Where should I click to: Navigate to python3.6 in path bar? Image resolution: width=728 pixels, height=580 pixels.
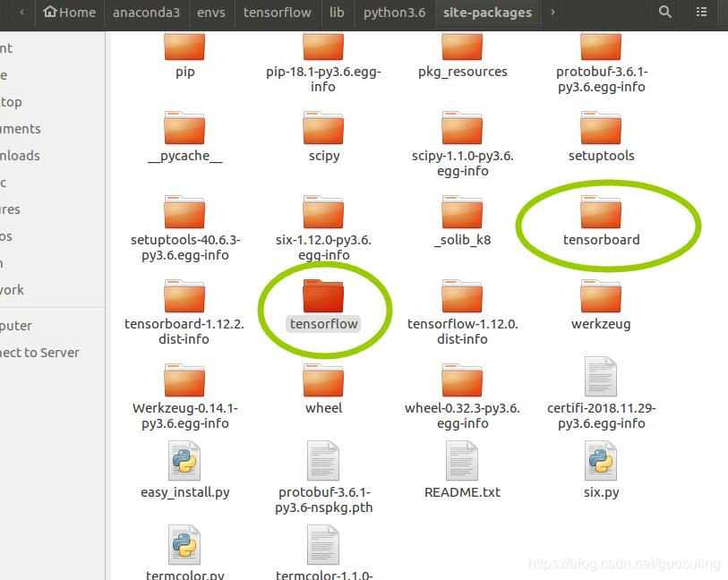coord(395,12)
